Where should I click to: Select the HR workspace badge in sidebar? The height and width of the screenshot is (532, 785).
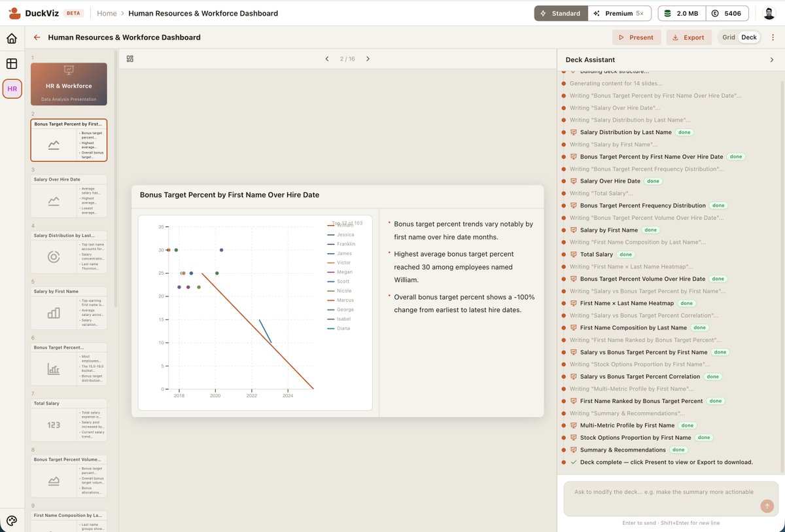(12, 88)
